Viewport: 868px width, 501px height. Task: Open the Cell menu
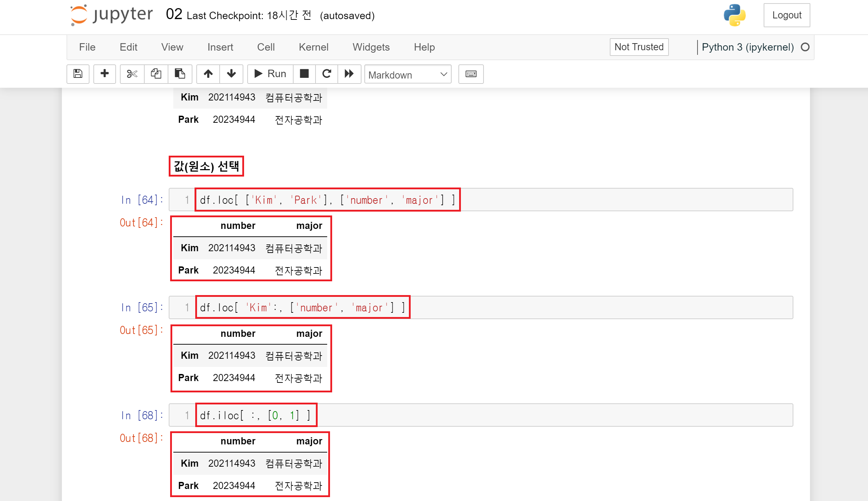[x=266, y=47]
